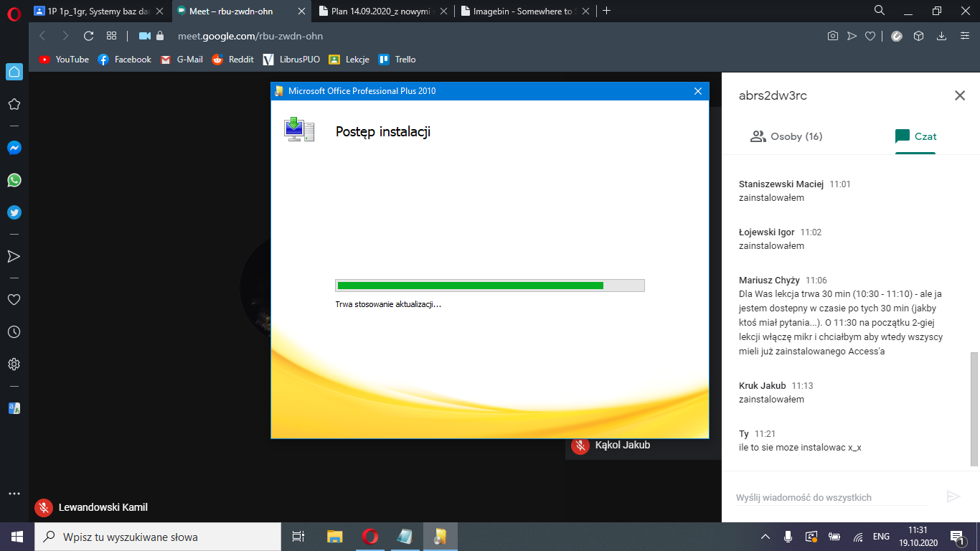Expand hidden system tray icons chevron
Image resolution: width=980 pixels, height=551 pixels.
pos(765,537)
